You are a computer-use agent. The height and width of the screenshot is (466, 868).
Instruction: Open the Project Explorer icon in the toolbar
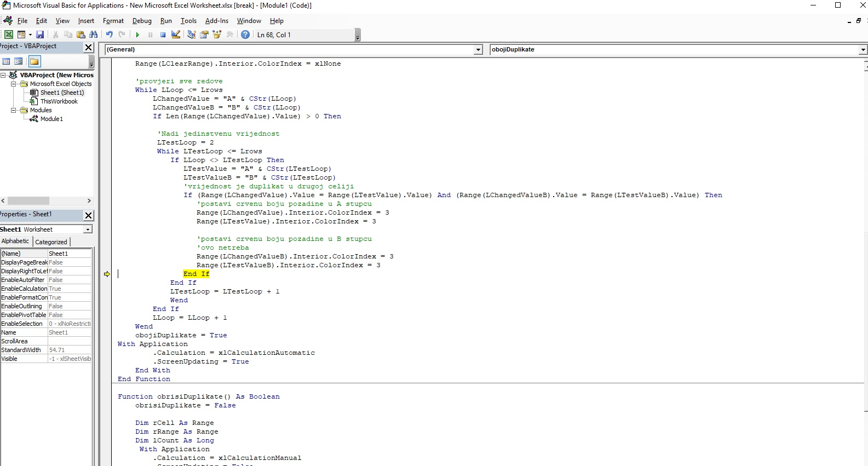point(191,34)
